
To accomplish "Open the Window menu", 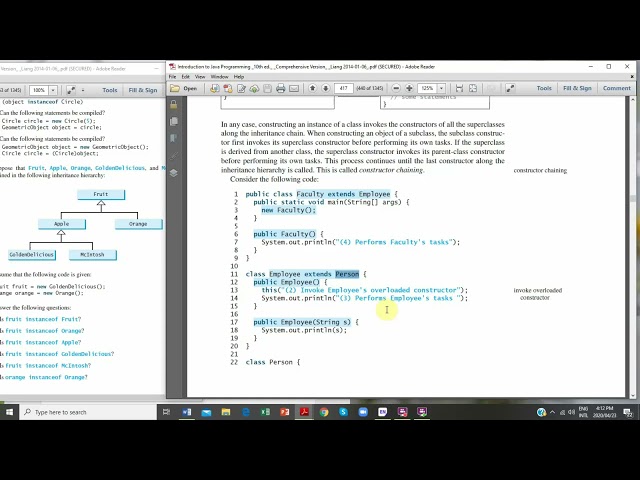I will coord(220,77).
